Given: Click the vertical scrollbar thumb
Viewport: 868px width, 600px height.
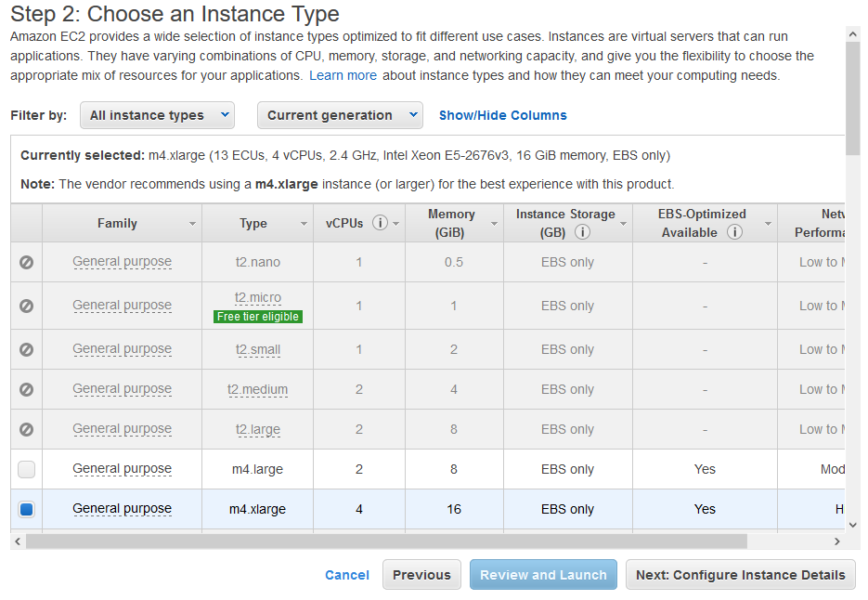Looking at the screenshot, I should click(x=852, y=98).
